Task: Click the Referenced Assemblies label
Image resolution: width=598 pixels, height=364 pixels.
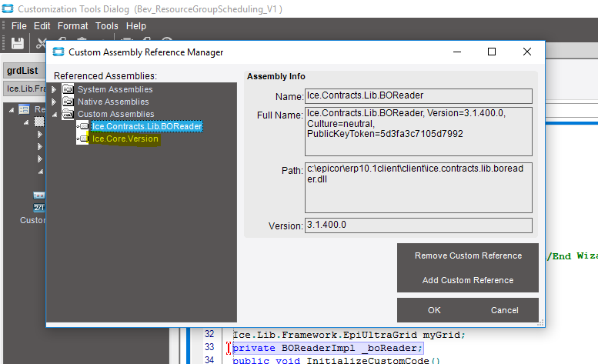Action: coord(105,76)
